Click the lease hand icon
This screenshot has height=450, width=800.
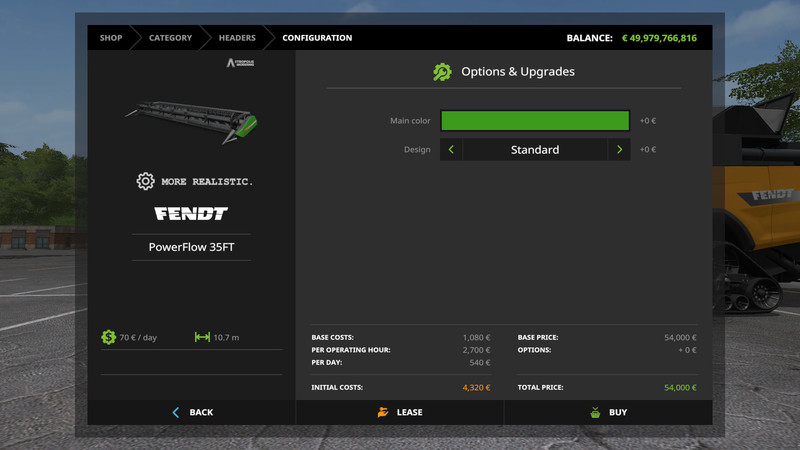(x=382, y=412)
